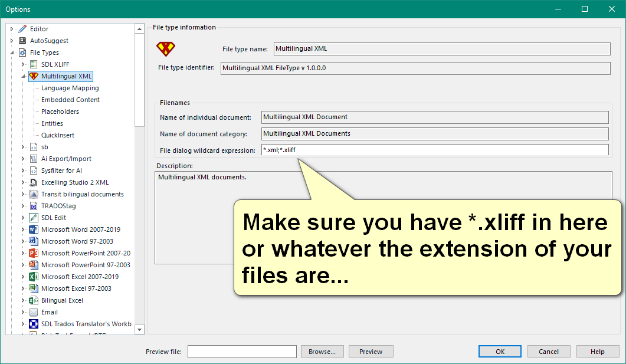Click the Transit bilingual documents icon
Image resolution: width=626 pixels, height=364 pixels.
(34, 194)
